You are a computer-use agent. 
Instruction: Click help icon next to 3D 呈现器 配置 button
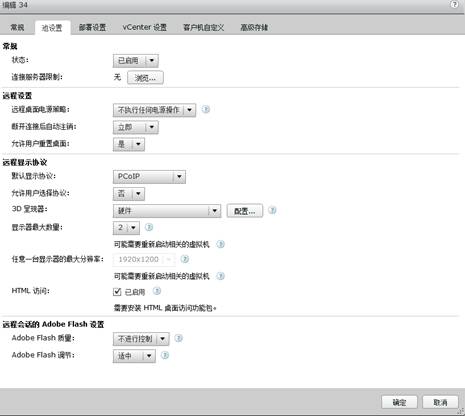point(272,210)
